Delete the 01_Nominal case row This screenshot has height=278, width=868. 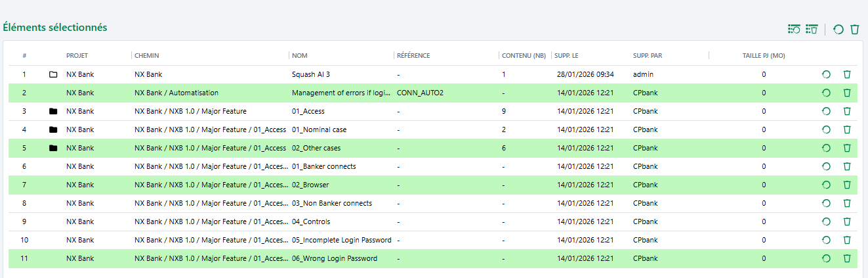click(847, 129)
